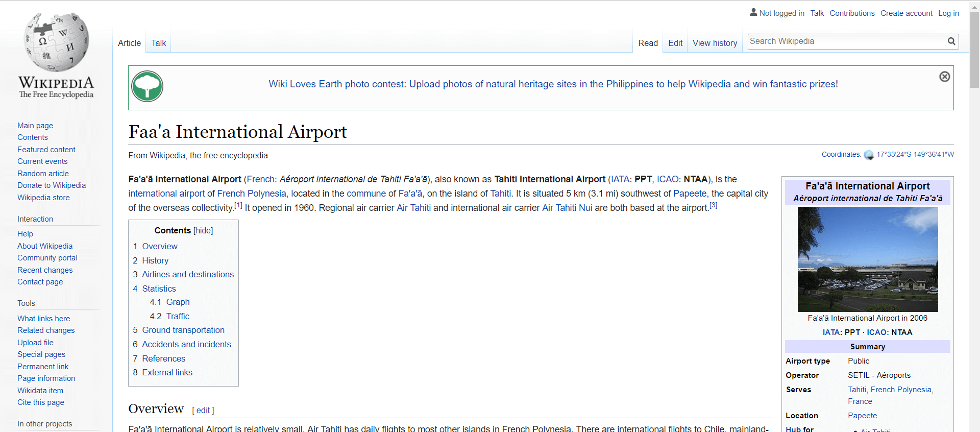The width and height of the screenshot is (980, 432).
Task: Jump to Overview in contents
Action: tap(160, 246)
